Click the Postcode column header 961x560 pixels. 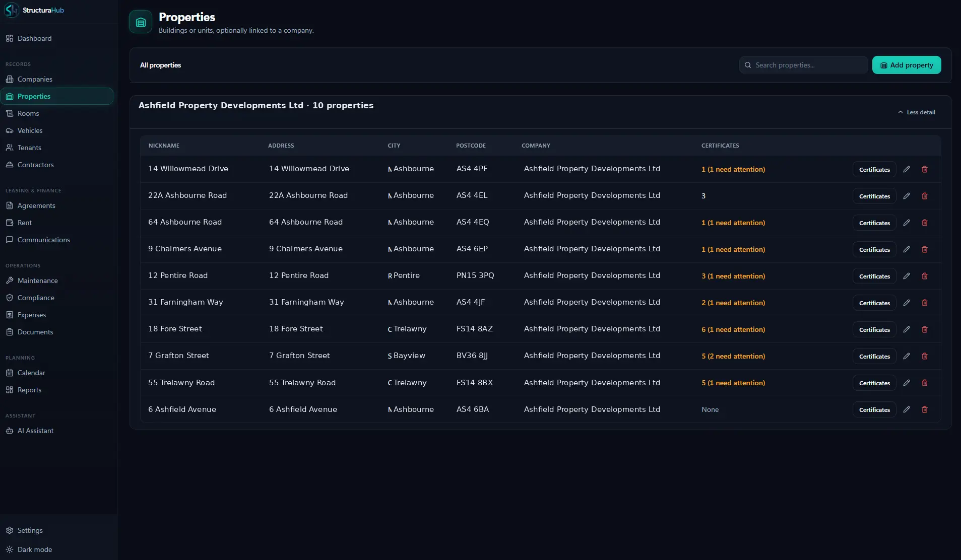point(471,146)
